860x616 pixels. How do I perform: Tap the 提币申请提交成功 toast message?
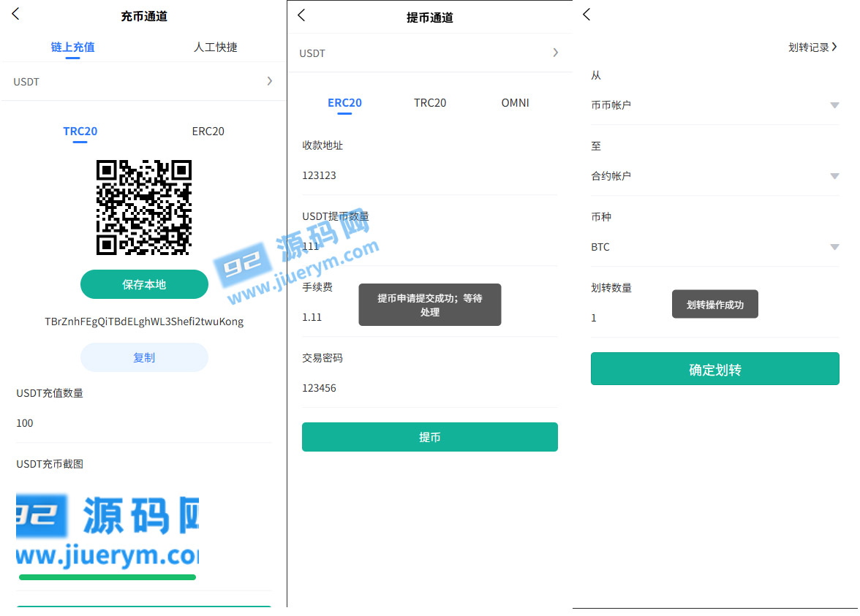coord(429,305)
